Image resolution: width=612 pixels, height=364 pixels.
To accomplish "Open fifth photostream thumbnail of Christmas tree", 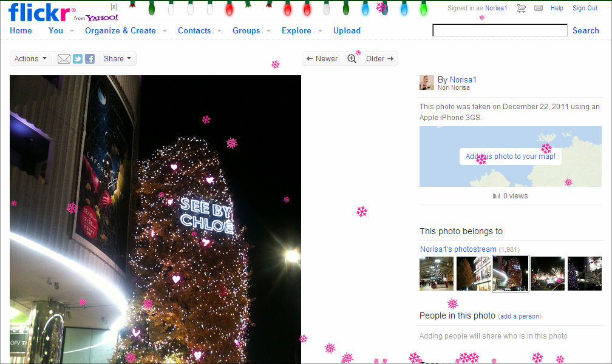I will tap(584, 274).
